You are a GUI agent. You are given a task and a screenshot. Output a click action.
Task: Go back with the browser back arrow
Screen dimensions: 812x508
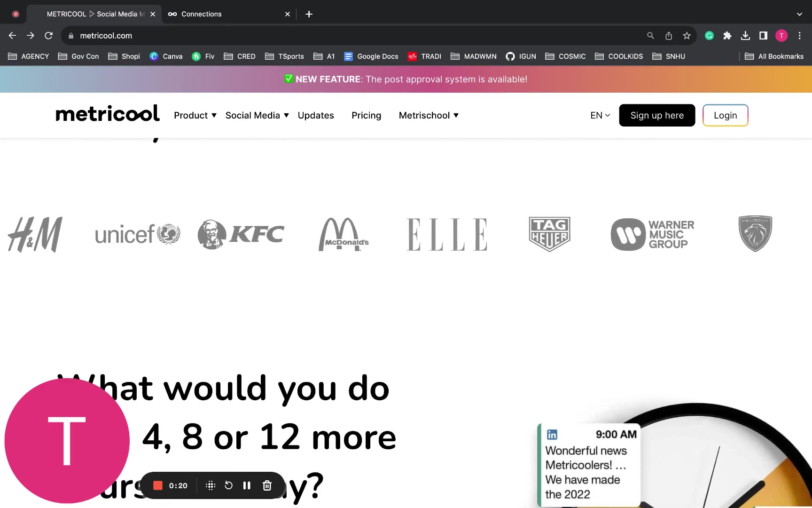[x=12, y=35]
